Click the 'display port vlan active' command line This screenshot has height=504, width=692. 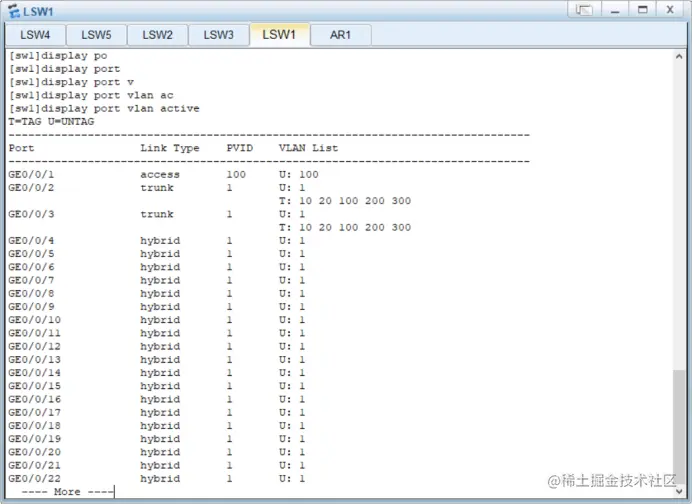(x=104, y=109)
